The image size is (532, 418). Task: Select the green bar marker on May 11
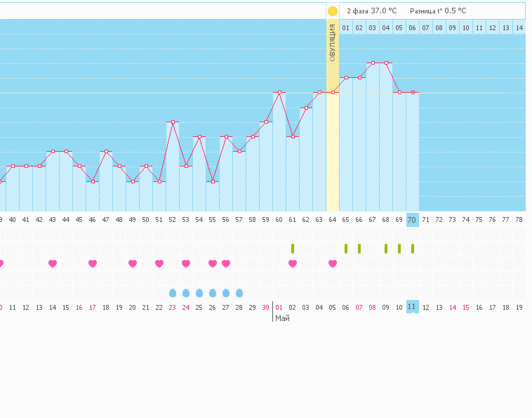point(413,248)
